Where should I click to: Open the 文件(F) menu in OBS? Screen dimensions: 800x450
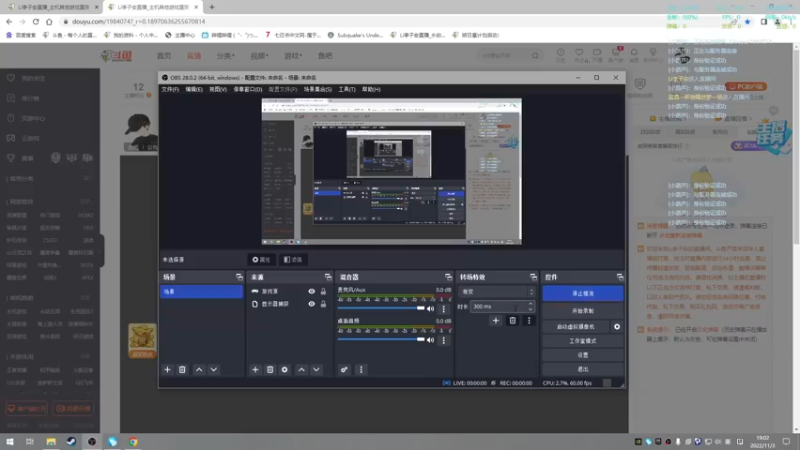point(170,89)
